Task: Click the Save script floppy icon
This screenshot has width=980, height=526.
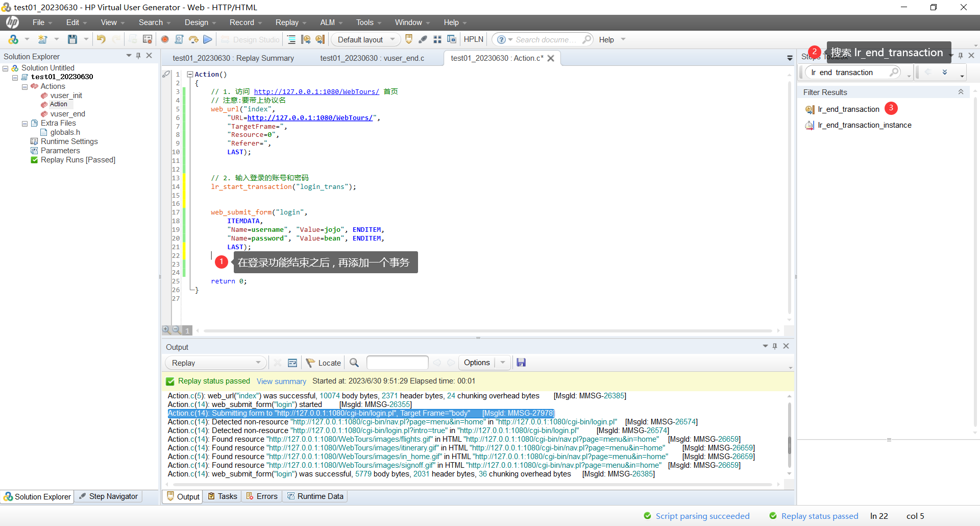Action: tap(72, 39)
